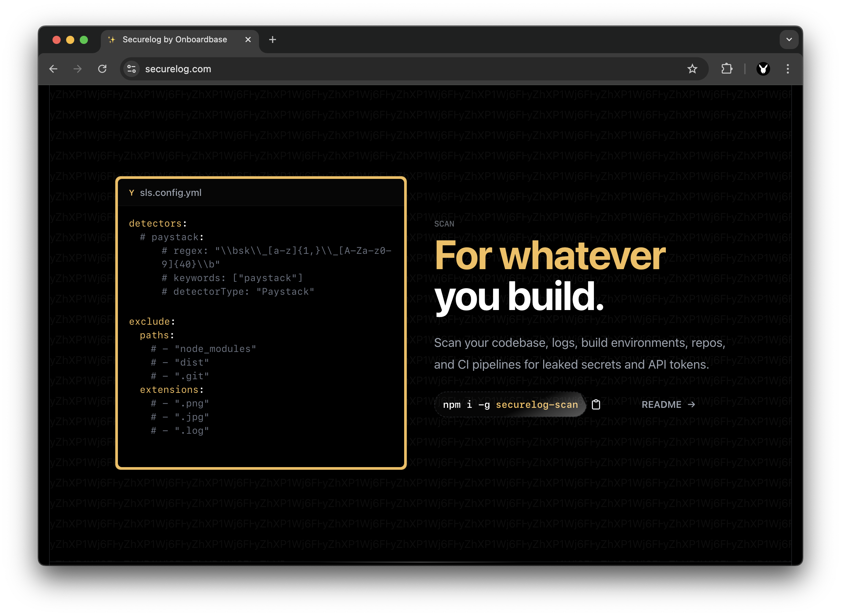Screen dimensions: 841x616
Task: Click the ".log" extension line
Action: [x=180, y=431]
